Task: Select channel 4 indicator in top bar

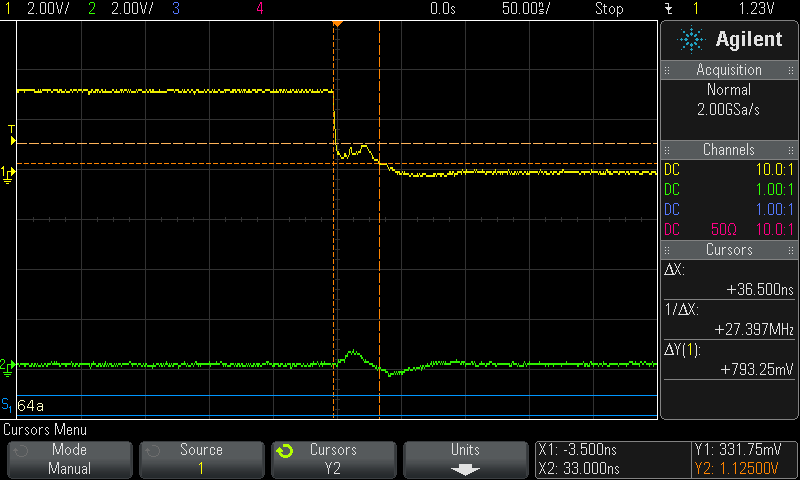Action: point(260,9)
